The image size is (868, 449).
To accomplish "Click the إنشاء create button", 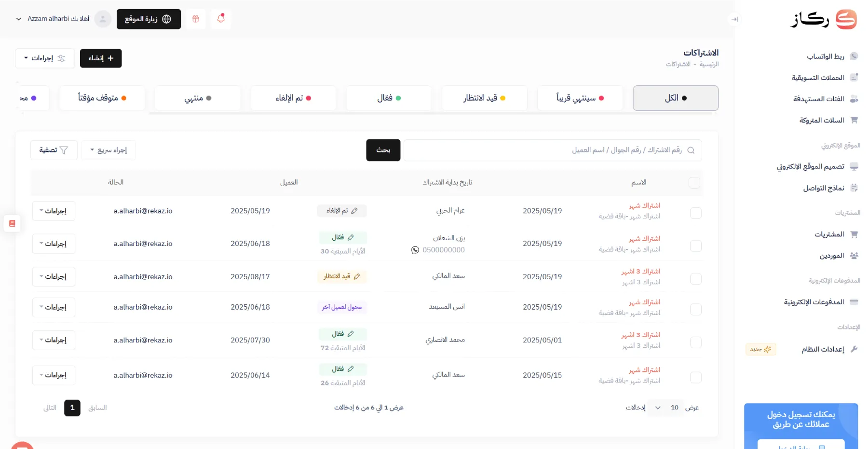I will (101, 58).
